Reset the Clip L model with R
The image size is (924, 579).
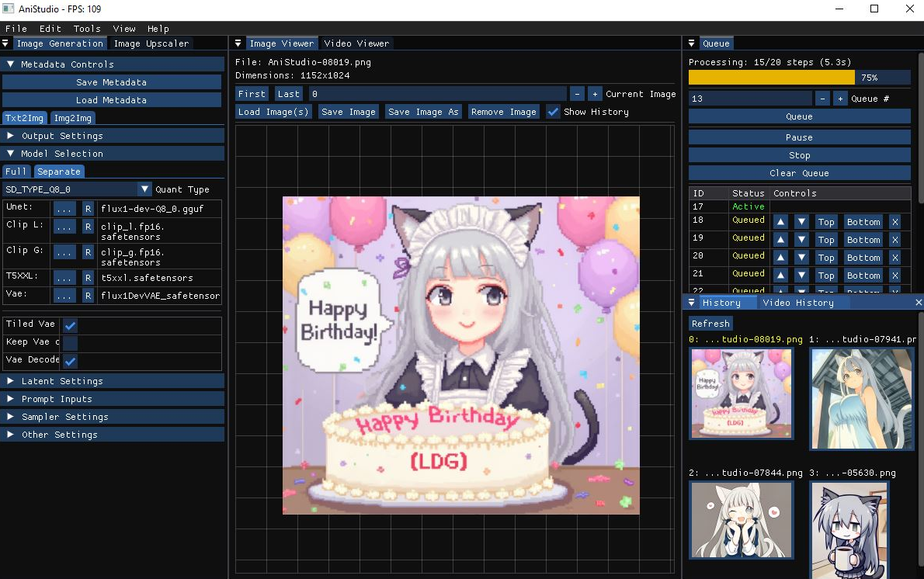click(x=88, y=227)
